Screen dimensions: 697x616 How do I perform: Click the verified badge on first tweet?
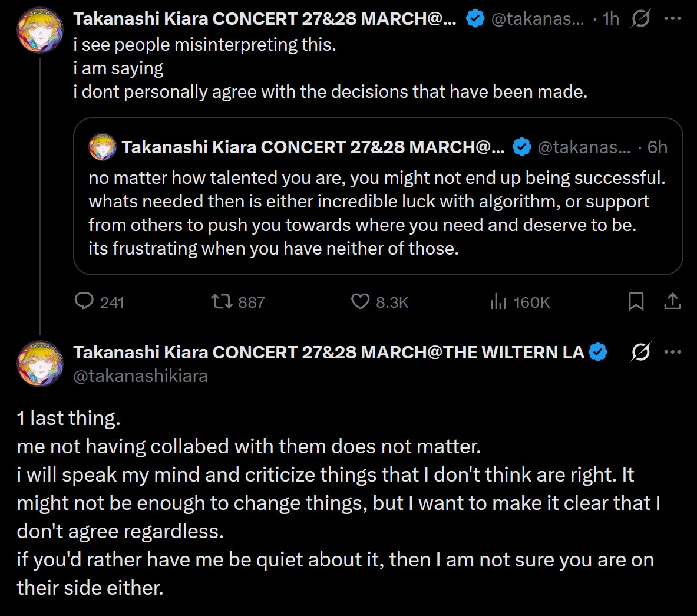tap(475, 19)
